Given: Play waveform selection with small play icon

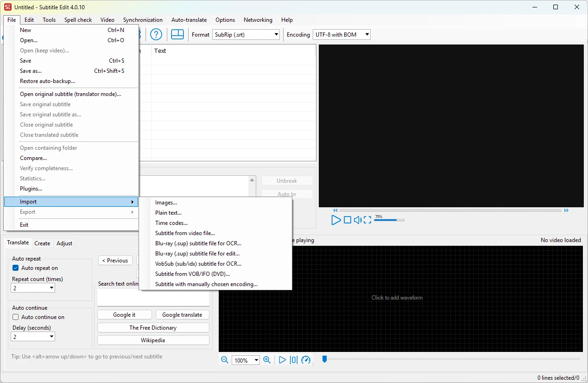Looking at the screenshot, I should [282, 360].
